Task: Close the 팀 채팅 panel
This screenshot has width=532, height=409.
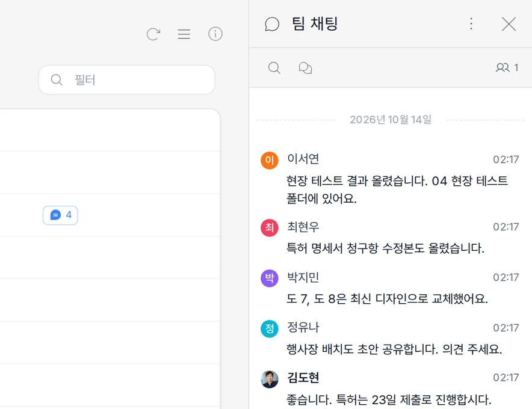Action: (509, 24)
